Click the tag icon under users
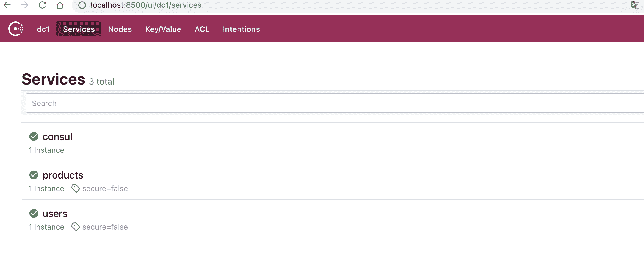Image resolution: width=644 pixels, height=262 pixels. (x=76, y=227)
